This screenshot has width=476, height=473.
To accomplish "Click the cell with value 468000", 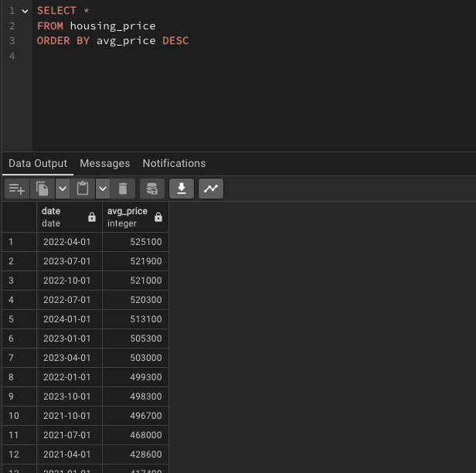I will (135, 435).
